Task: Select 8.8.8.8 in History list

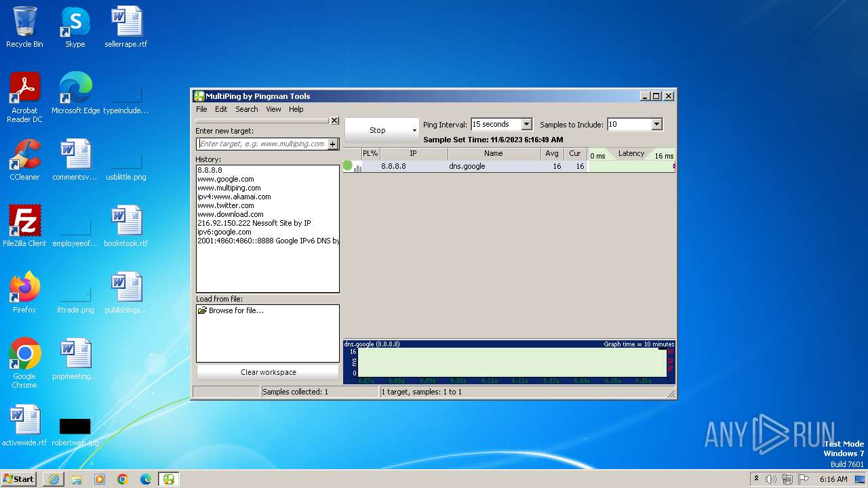Action: click(210, 170)
